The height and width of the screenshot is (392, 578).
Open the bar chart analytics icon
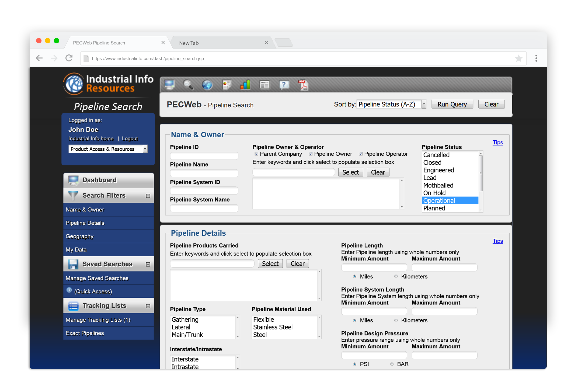click(x=245, y=85)
